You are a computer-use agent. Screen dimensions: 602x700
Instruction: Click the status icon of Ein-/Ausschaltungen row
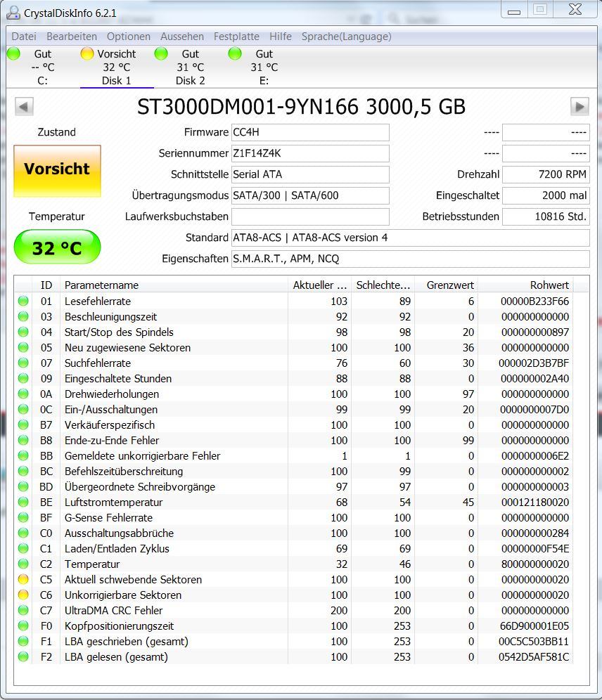(x=23, y=410)
